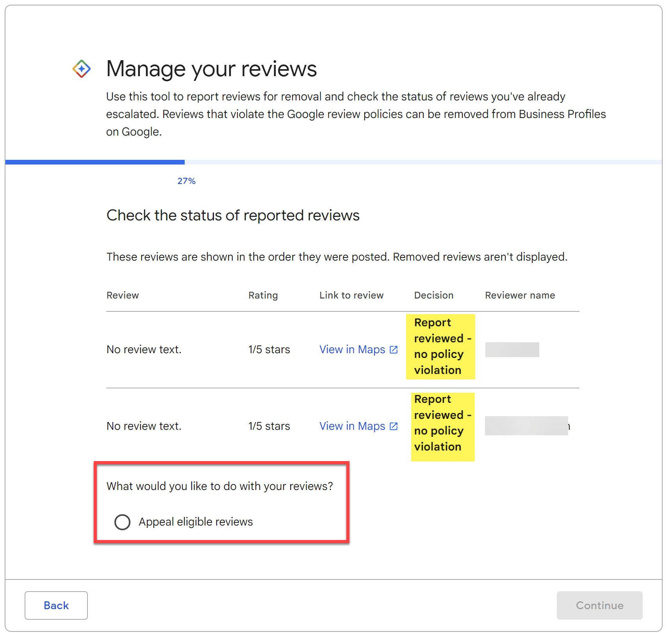Click first highlighted no policy violation decision

point(440,347)
